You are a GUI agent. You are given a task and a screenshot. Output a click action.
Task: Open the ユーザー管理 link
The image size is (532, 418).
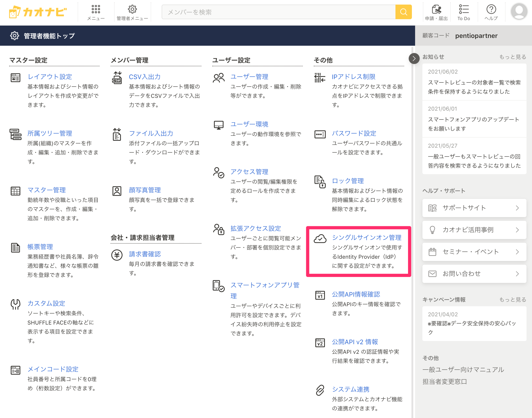click(x=249, y=77)
